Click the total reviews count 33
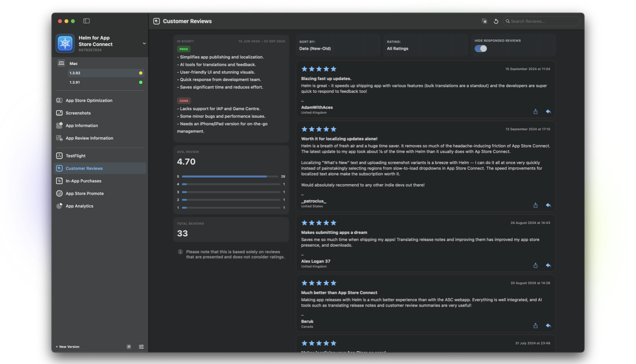 [182, 233]
